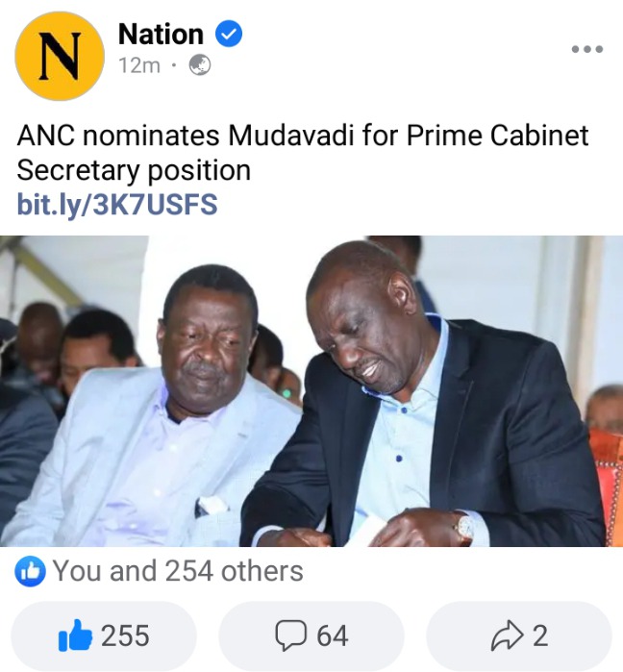Open comments via the speech bubble icon
This screenshot has width=623, height=672.
(290, 635)
